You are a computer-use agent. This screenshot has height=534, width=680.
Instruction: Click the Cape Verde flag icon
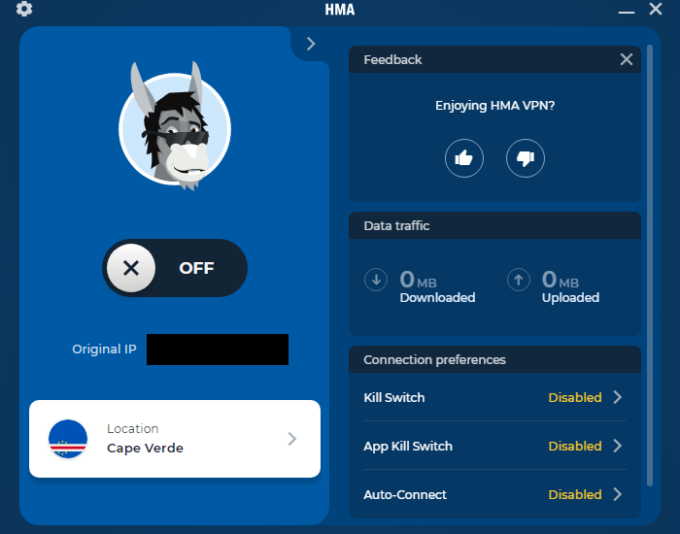[x=68, y=439]
